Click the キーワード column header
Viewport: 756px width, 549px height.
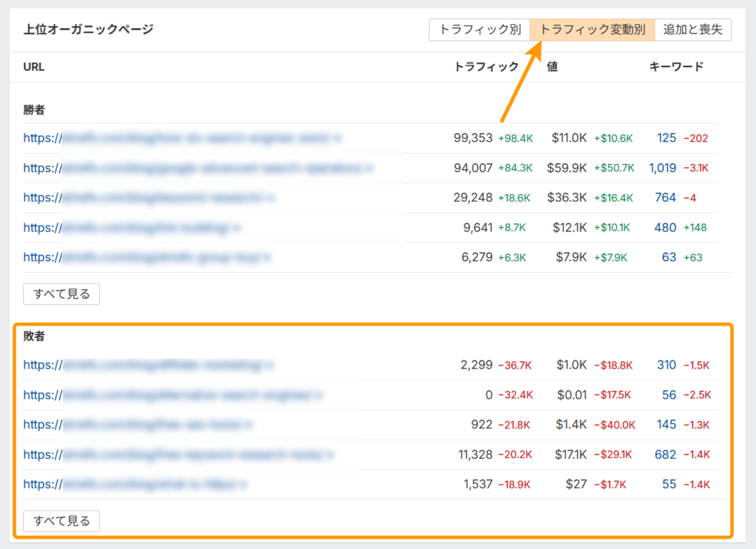pos(676,66)
